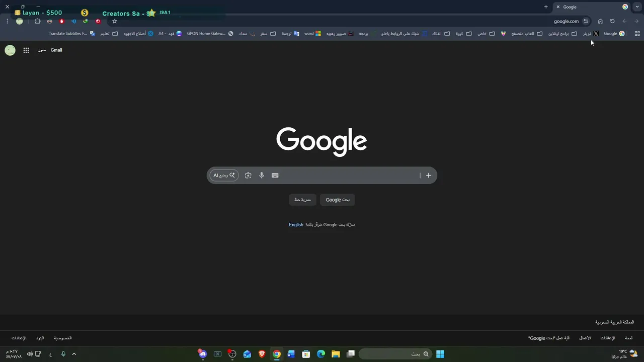Bookmark this page with the star icon
The image size is (644, 362).
[115, 21]
